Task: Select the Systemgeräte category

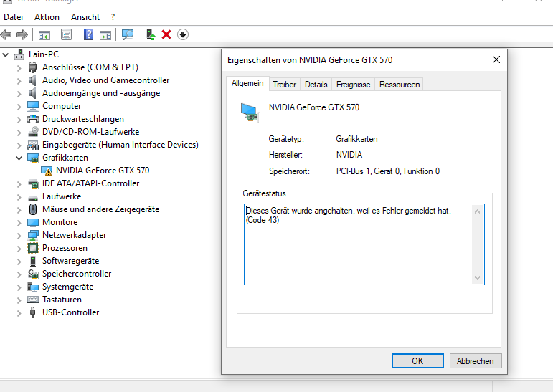Action: [x=67, y=287]
